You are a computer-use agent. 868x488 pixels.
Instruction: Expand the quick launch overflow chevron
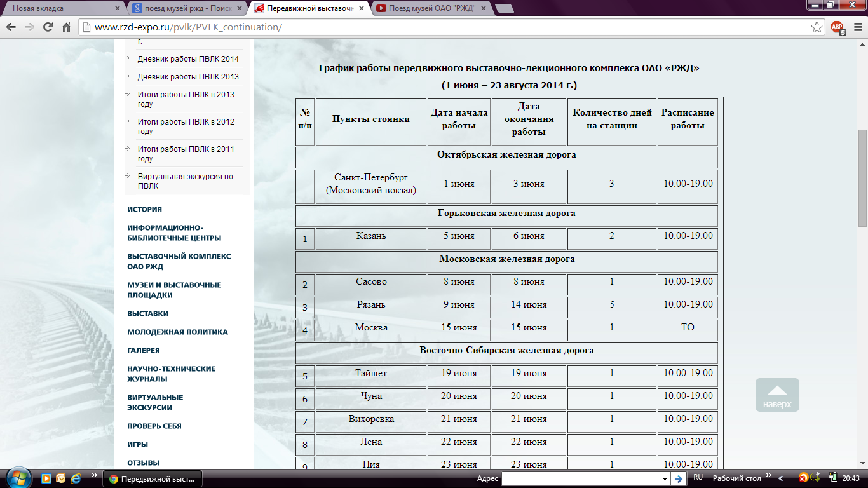point(94,475)
